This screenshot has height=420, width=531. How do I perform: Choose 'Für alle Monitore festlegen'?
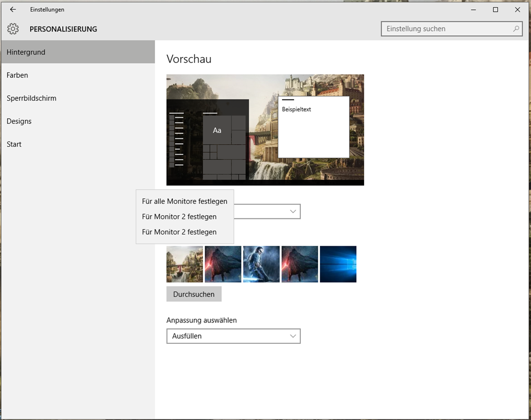[185, 201]
